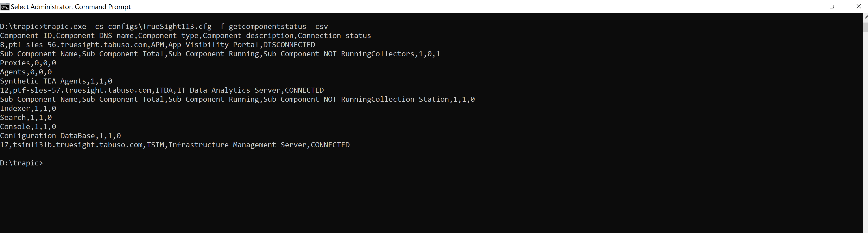Open the Command Prompt system menu icon
The height and width of the screenshot is (233, 868).
(5, 6)
